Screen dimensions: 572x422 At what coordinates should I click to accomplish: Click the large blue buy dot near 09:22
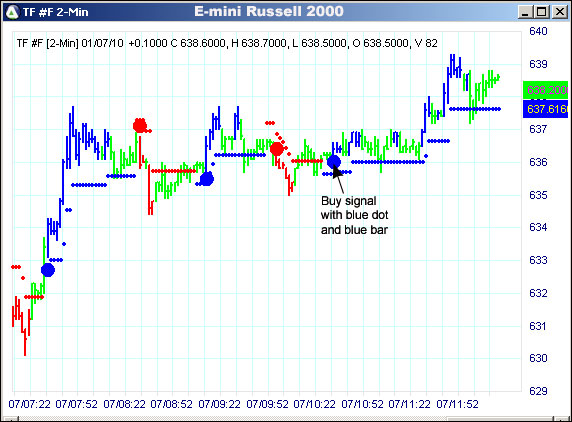pyautogui.click(x=207, y=179)
